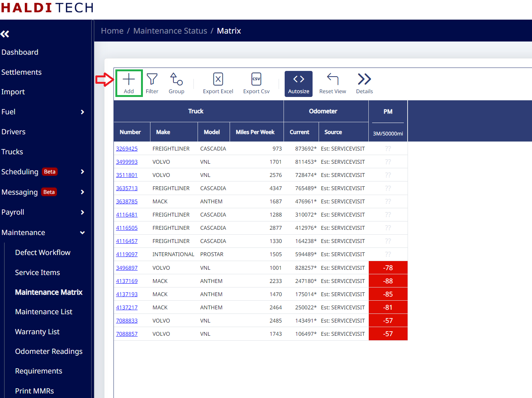532x398 pixels.
Task: Open truck number 4116505
Action: pos(127,228)
